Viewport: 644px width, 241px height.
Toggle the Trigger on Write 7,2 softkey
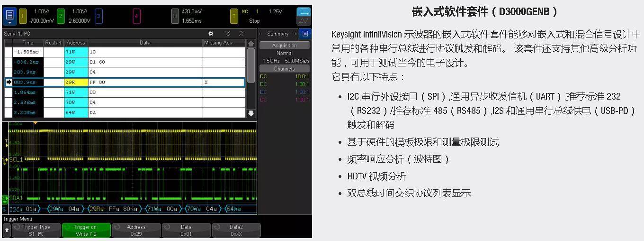click(x=87, y=231)
